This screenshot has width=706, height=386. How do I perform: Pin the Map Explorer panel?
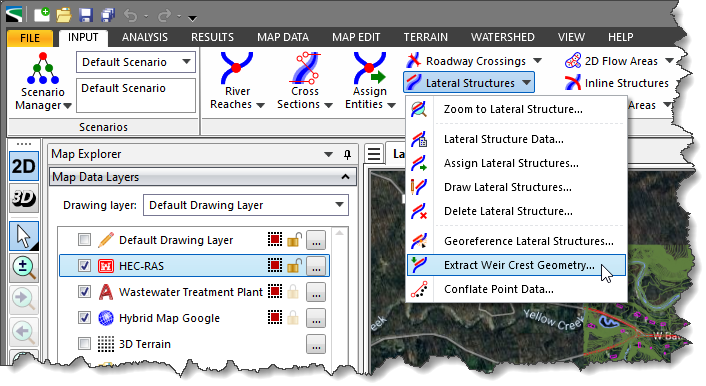347,154
